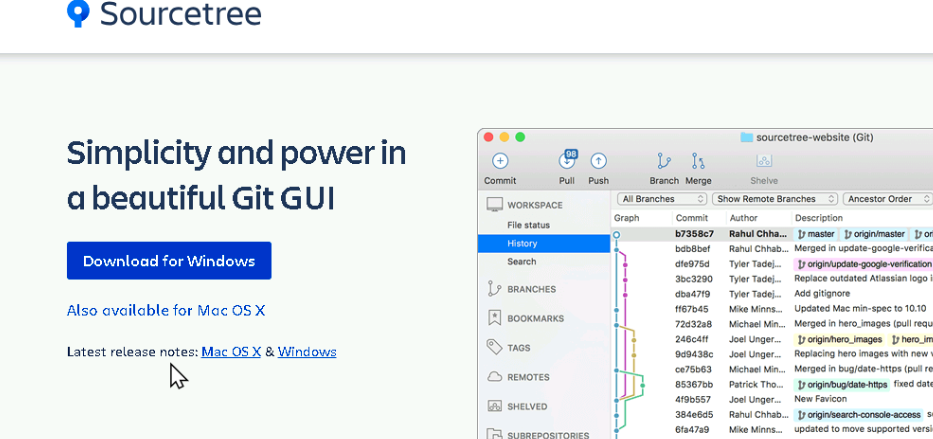The image size is (933, 439).
Task: Click the origin/update-google-verification label
Action: (x=863, y=264)
